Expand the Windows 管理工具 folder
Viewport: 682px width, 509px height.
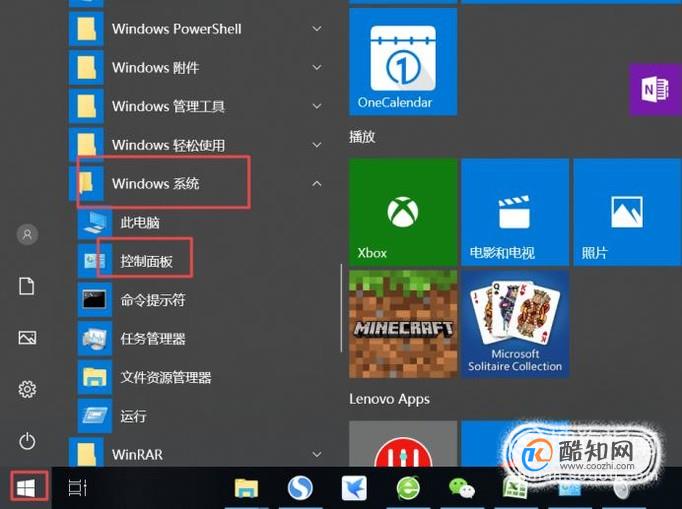click(200, 106)
